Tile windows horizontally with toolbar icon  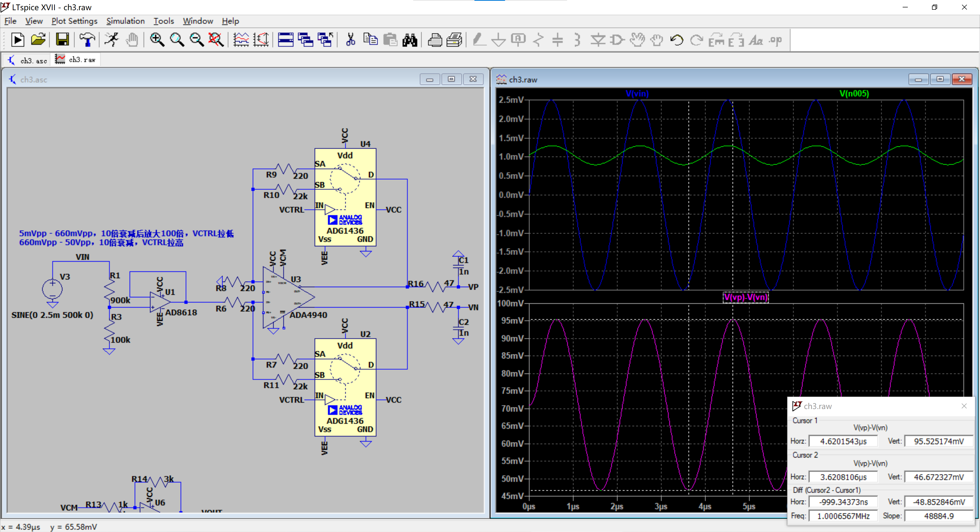(x=286, y=40)
